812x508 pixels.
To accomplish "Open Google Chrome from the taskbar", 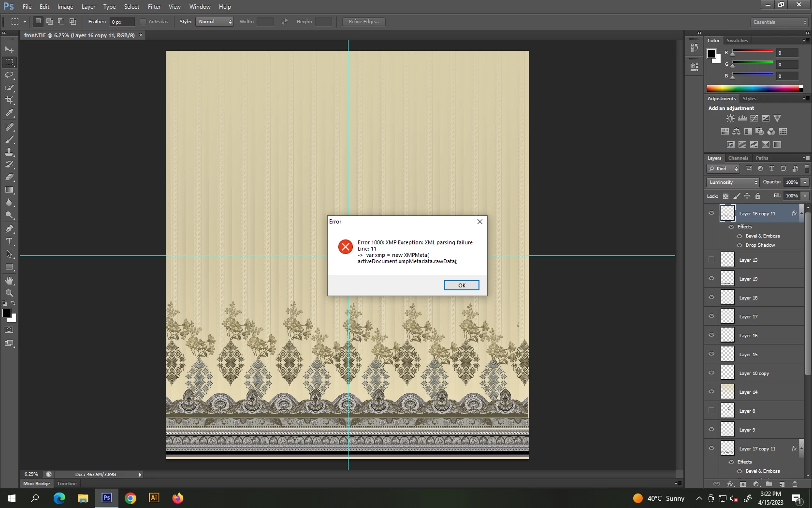I will [x=130, y=498].
